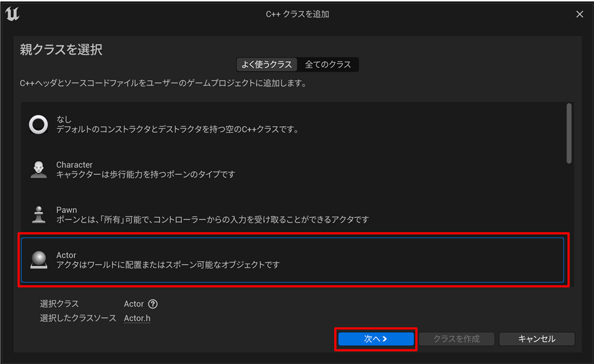Click the Character head-and-shoulders icon
The height and width of the screenshot is (364, 594).
click(38, 169)
